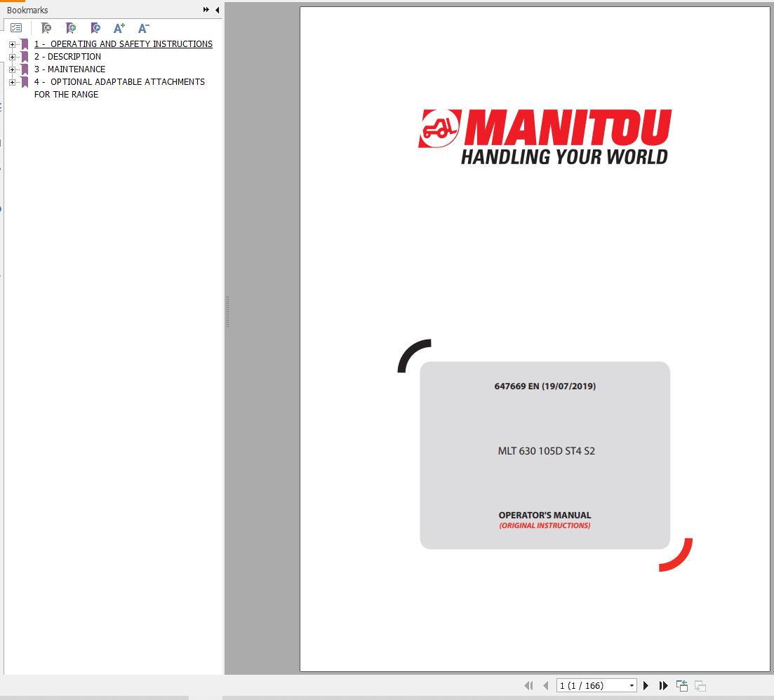Go to the first page
Screen dimensions: 774x700
pyautogui.click(x=528, y=685)
